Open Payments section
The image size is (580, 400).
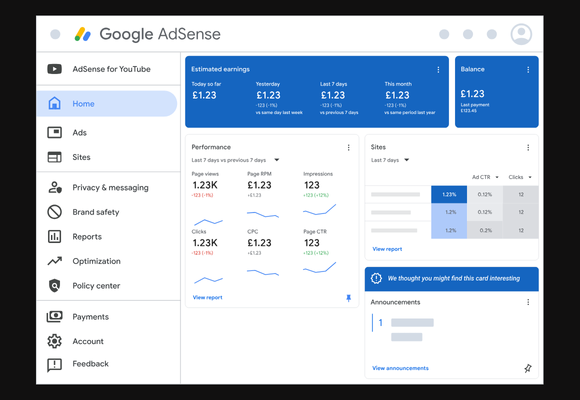(108, 316)
